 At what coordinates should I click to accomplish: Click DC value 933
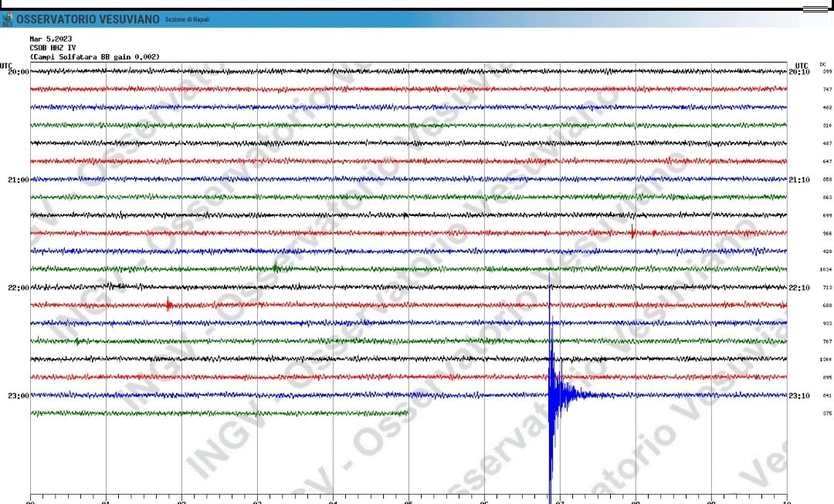point(827,323)
